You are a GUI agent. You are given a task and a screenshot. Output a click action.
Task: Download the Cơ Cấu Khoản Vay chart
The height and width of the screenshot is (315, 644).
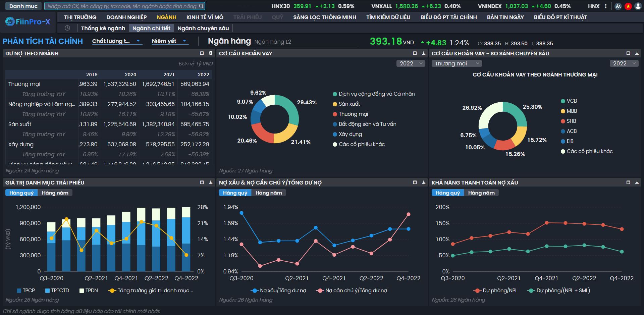click(x=424, y=53)
